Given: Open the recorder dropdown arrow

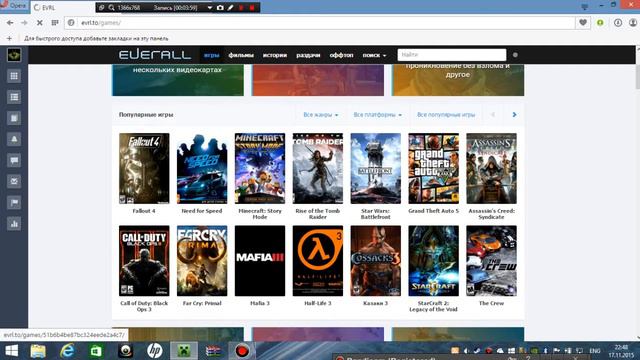Looking at the screenshot, I should point(209,8).
